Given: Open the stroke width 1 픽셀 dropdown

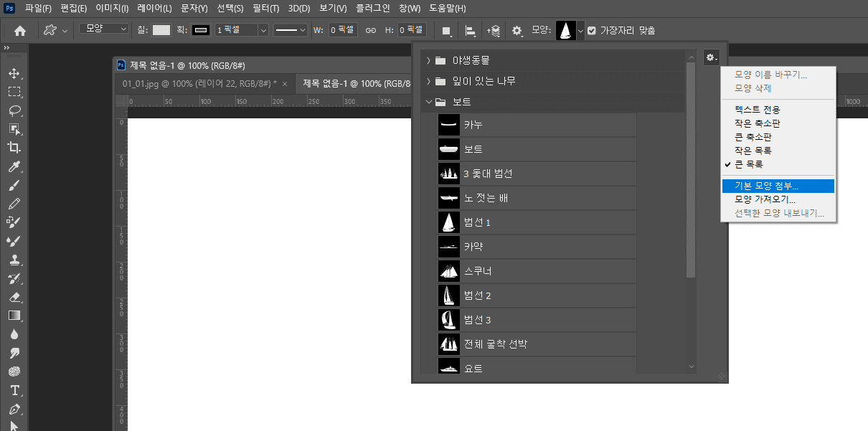Looking at the screenshot, I should tap(263, 30).
